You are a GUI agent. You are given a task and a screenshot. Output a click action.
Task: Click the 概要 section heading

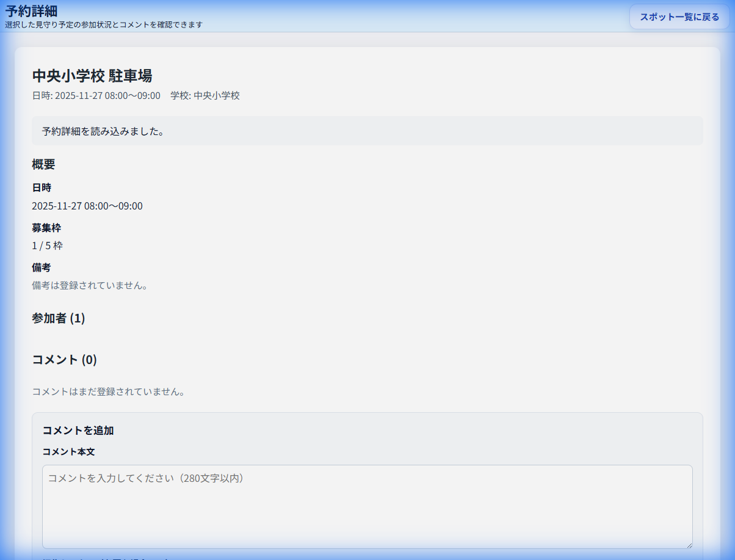click(43, 164)
